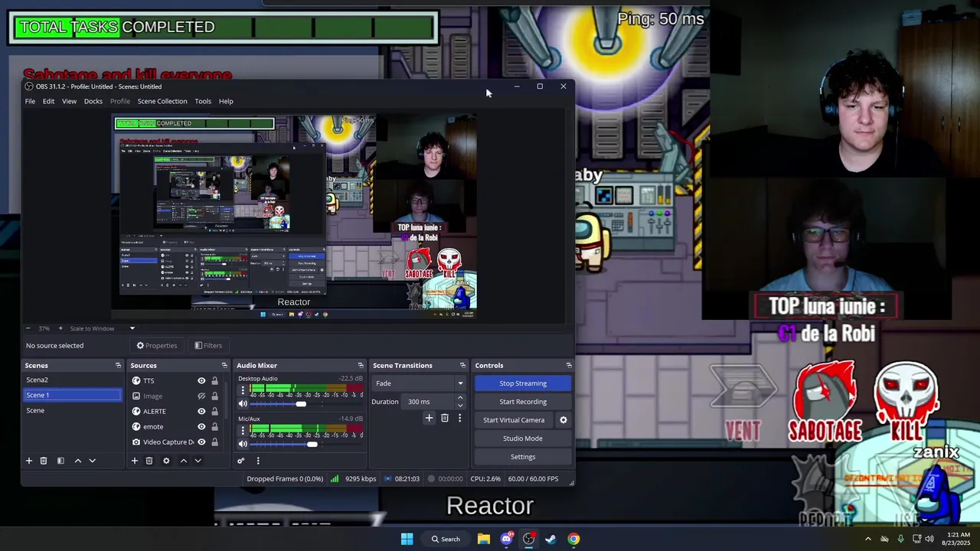Open Discord from the taskbar
Viewport: 980px width, 551px height.
[x=506, y=539]
